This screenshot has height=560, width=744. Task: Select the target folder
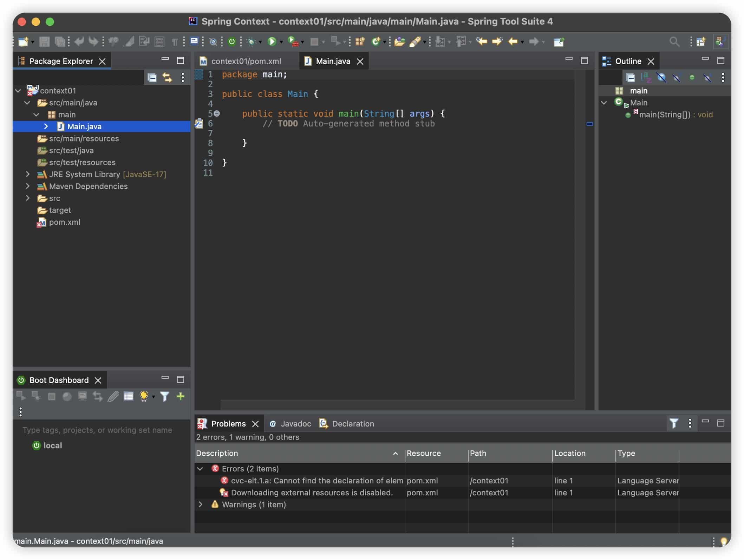point(60,210)
